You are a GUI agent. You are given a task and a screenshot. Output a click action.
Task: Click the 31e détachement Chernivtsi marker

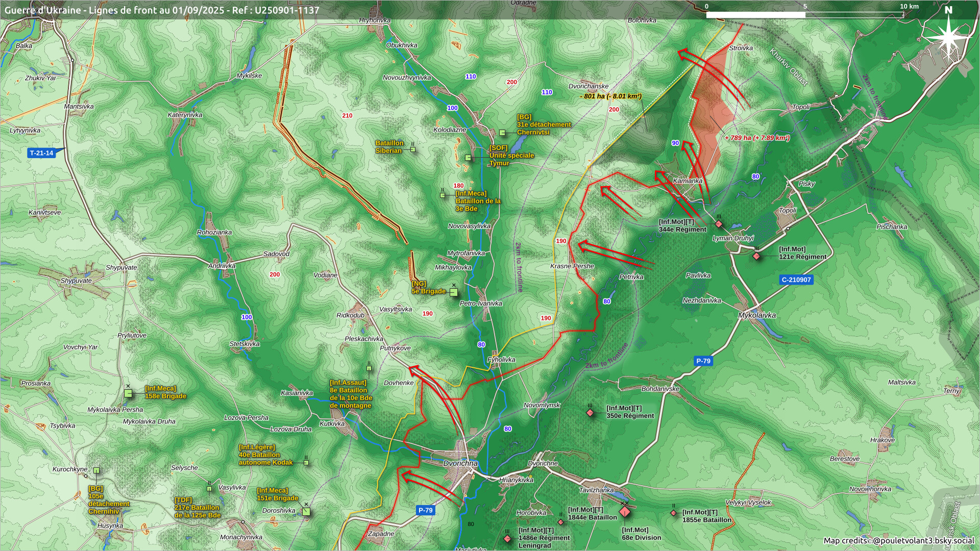pyautogui.click(x=502, y=133)
